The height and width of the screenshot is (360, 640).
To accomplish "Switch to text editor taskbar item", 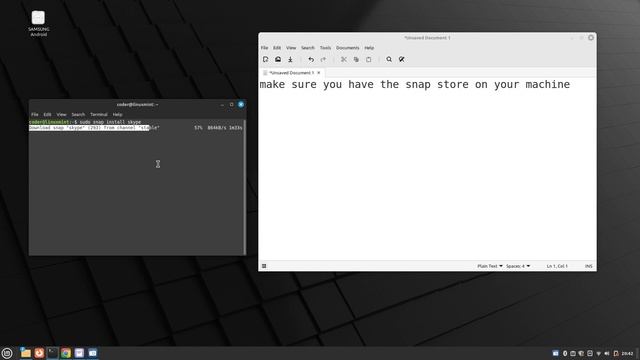I will point(79,353).
